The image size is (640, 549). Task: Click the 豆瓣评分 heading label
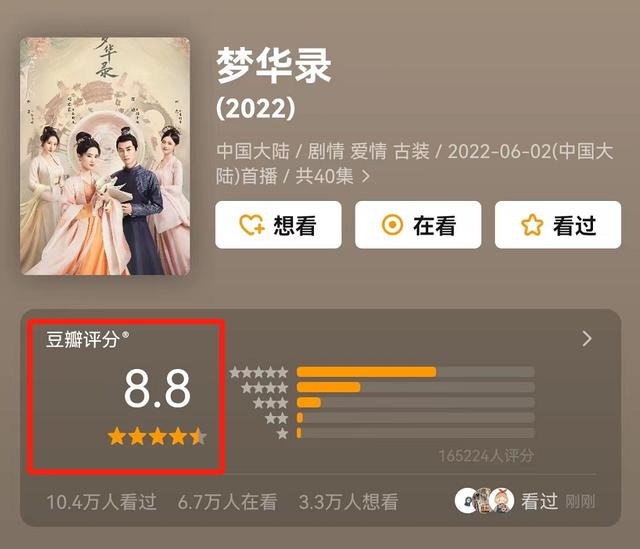[x=83, y=340]
